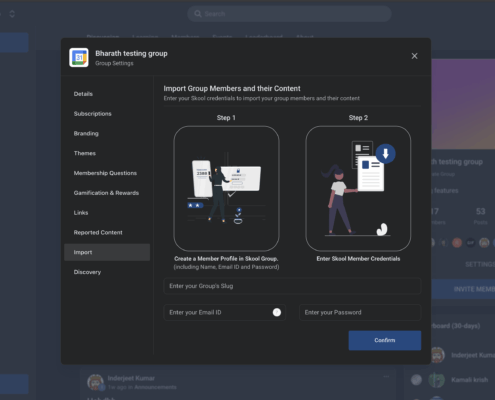
Task: Click the background Search bar
Action: [x=289, y=14]
